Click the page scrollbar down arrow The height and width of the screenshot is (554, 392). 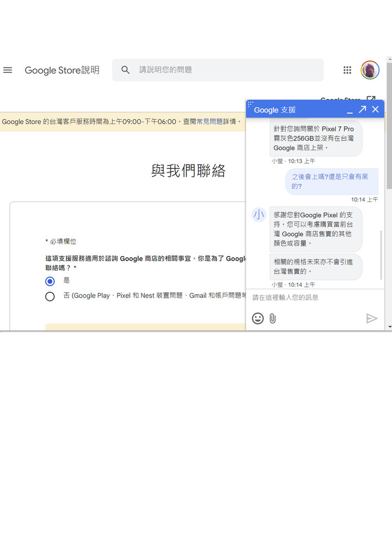389,327
